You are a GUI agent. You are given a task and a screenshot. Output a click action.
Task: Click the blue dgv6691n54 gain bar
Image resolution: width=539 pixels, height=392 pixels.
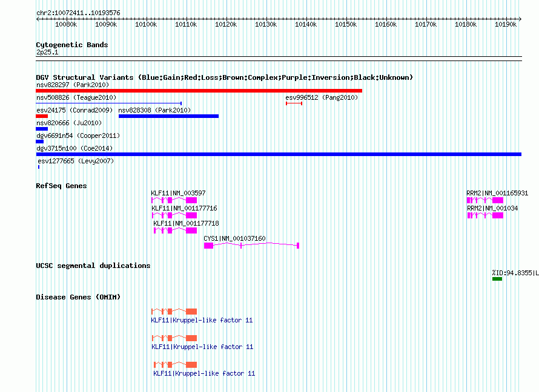tap(40, 142)
